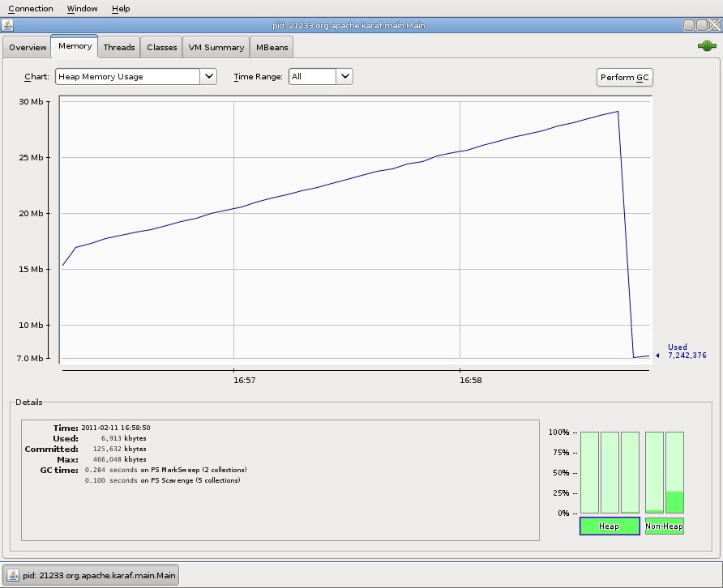Open the Window menu
The width and height of the screenshot is (723, 588).
82,9
